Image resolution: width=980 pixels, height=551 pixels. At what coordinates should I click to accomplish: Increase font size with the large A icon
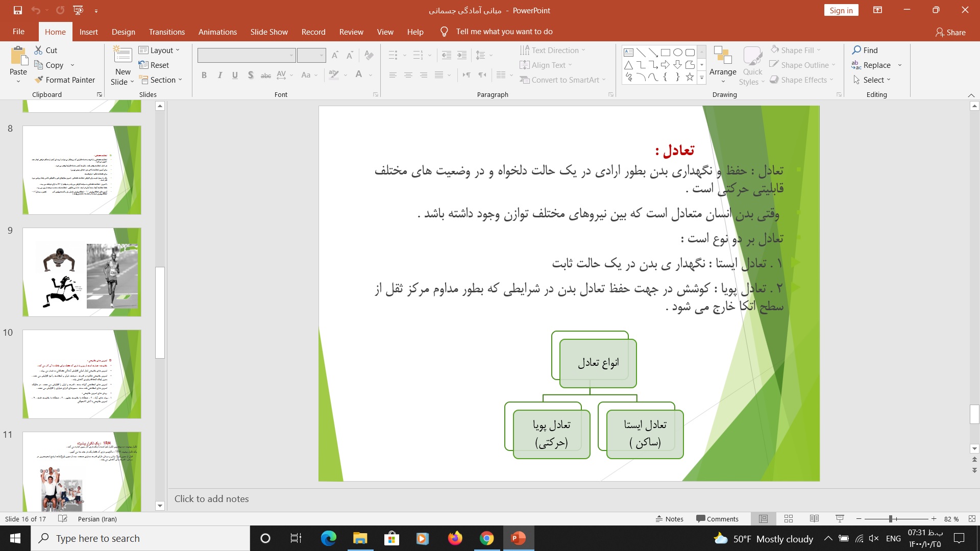(x=335, y=55)
